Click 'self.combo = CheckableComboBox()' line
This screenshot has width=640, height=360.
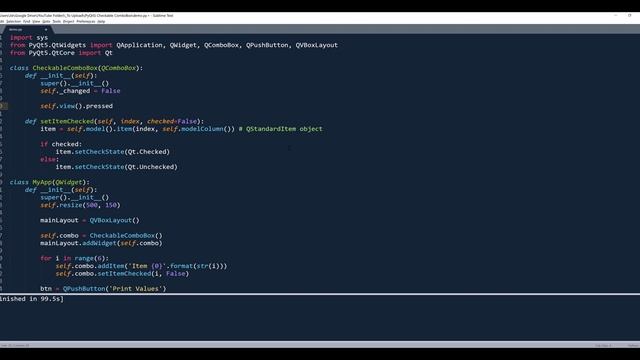coord(101,236)
